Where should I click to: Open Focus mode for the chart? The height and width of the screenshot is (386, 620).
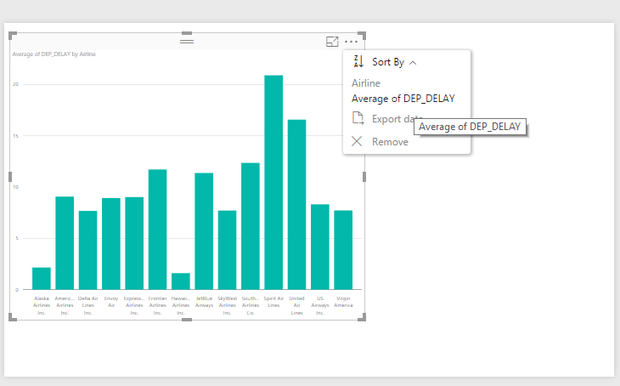point(332,42)
